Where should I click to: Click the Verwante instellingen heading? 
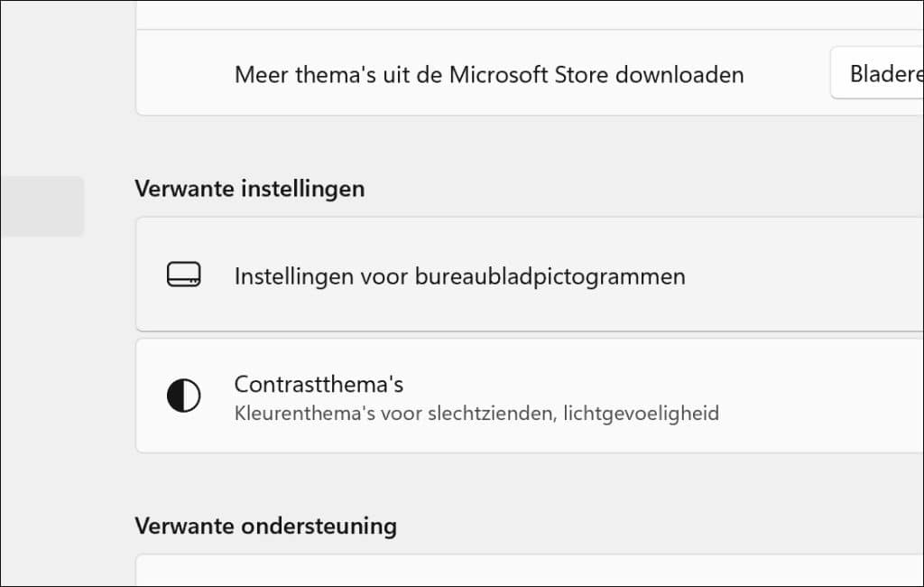(x=249, y=189)
